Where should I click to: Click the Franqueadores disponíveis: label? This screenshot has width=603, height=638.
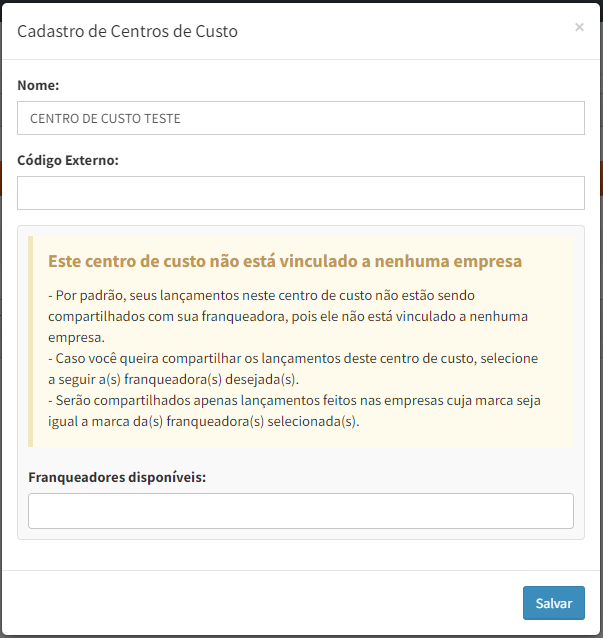point(117,477)
